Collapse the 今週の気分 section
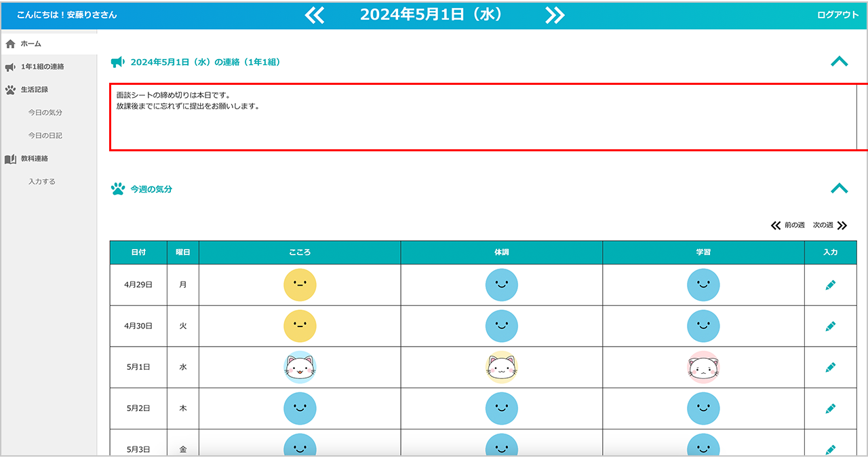The width and height of the screenshot is (868, 458). click(839, 189)
